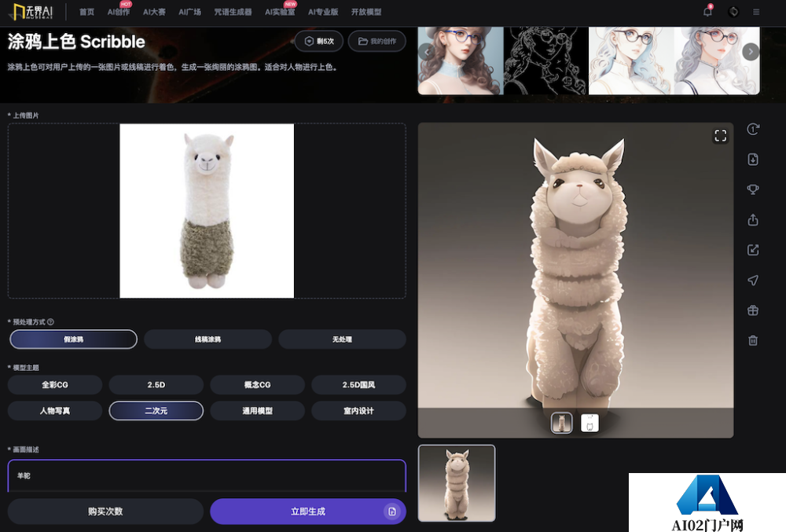Click the 立即生成 generate button
The image size is (786, 532).
click(307, 512)
